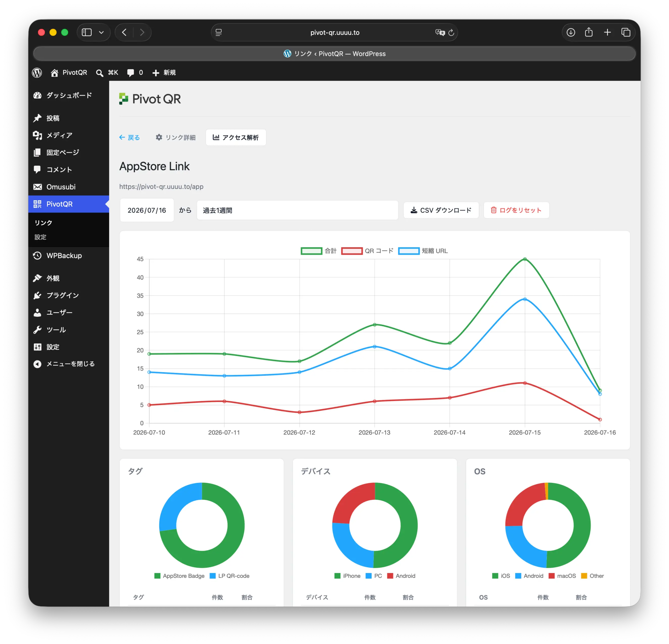Toggle AppStore Badge in タグ chart legend

[x=180, y=576]
